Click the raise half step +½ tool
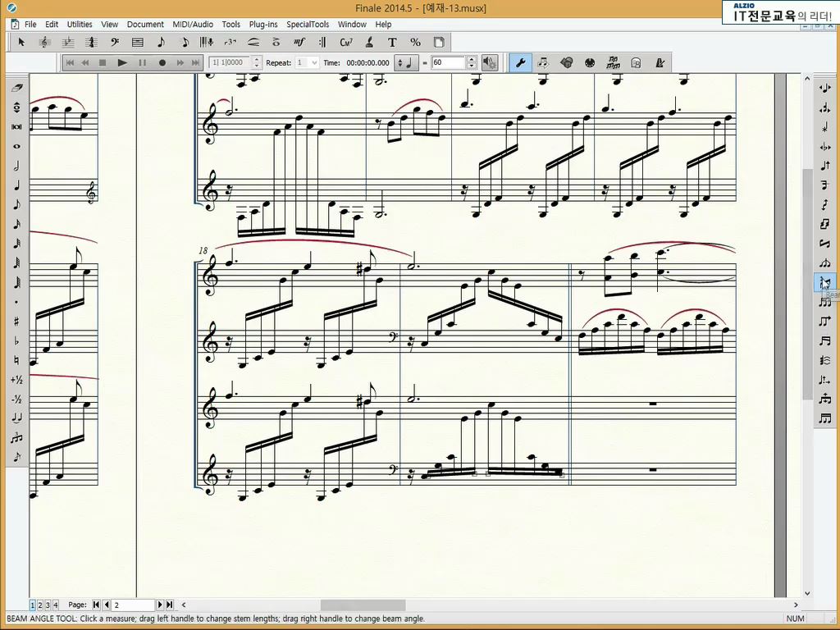 pyautogui.click(x=16, y=380)
